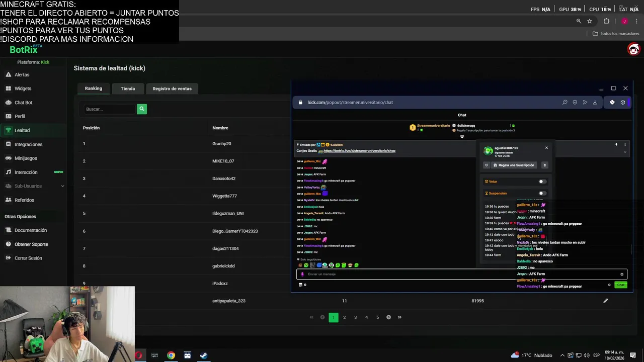The height and width of the screenshot is (362, 644).
Task: Click the zoom icon in popout address bar
Action: pyautogui.click(x=565, y=102)
